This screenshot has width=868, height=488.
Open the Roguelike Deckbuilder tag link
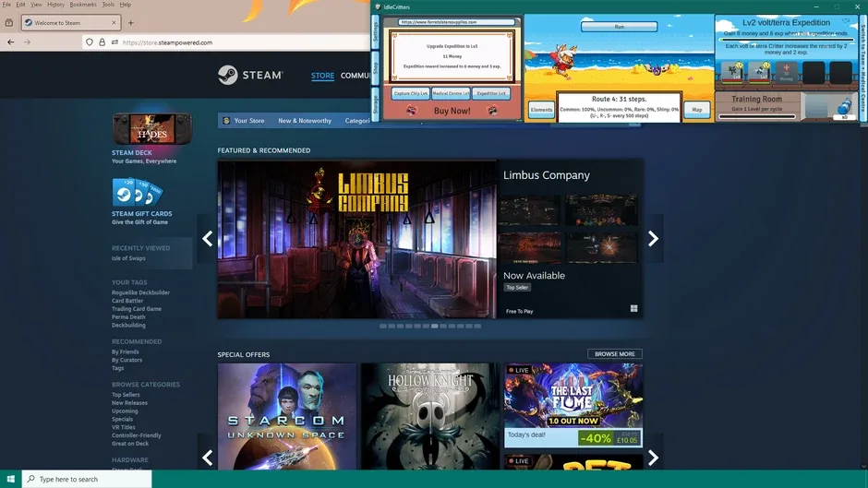click(x=140, y=292)
